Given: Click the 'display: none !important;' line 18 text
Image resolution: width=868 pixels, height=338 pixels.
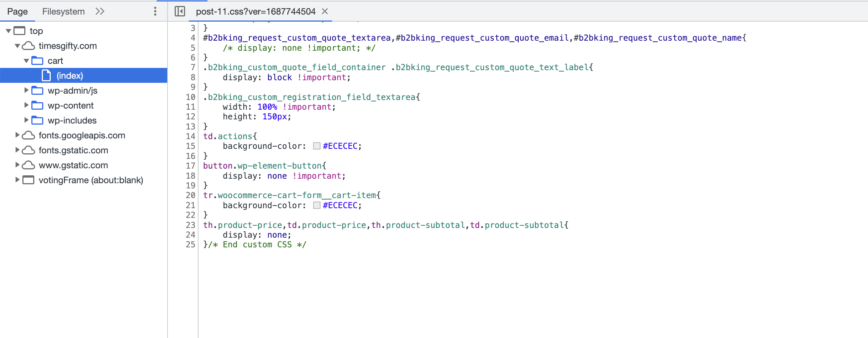Looking at the screenshot, I should [284, 176].
